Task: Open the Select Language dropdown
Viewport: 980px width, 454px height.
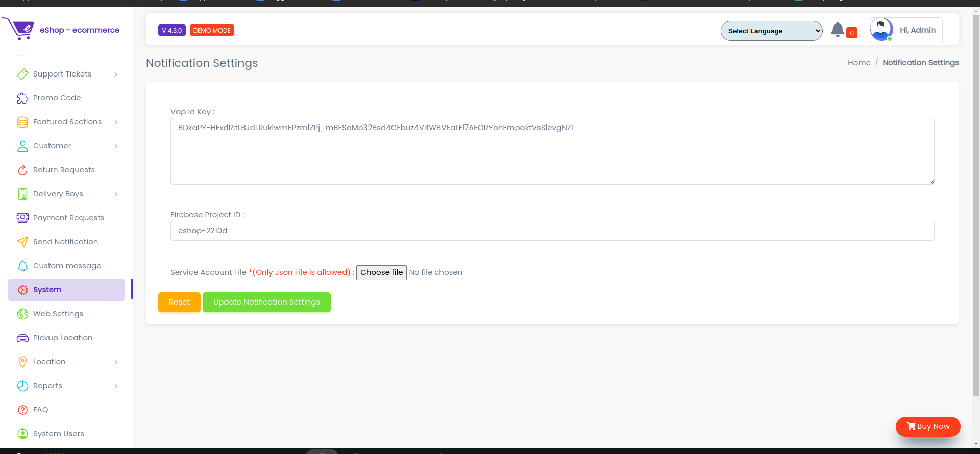Action: click(771, 31)
